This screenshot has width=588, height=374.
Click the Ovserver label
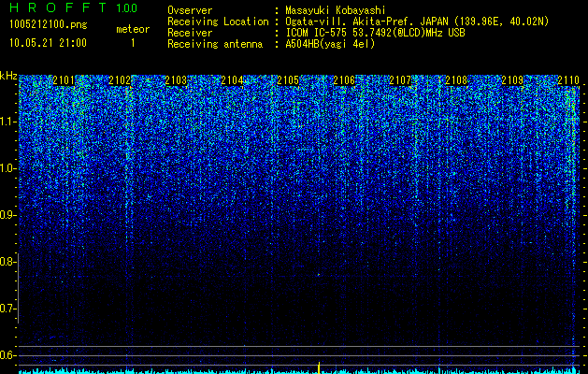coord(190,10)
